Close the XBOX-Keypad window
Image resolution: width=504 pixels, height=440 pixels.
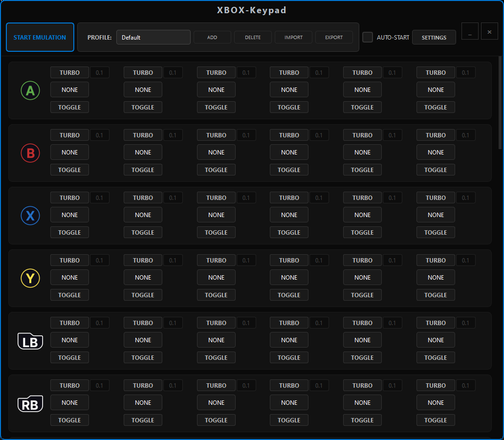click(489, 31)
